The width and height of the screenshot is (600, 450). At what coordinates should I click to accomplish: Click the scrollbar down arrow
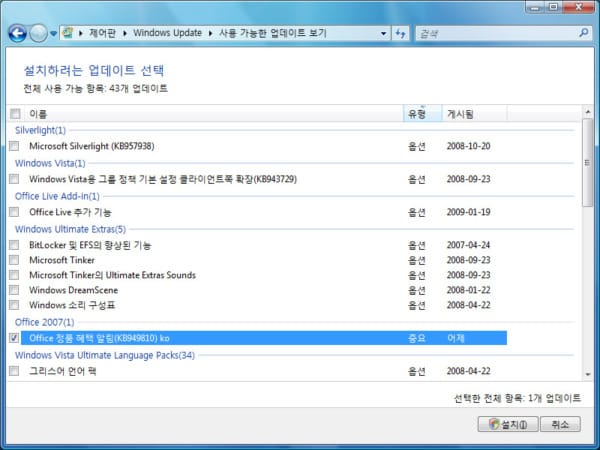[587, 373]
